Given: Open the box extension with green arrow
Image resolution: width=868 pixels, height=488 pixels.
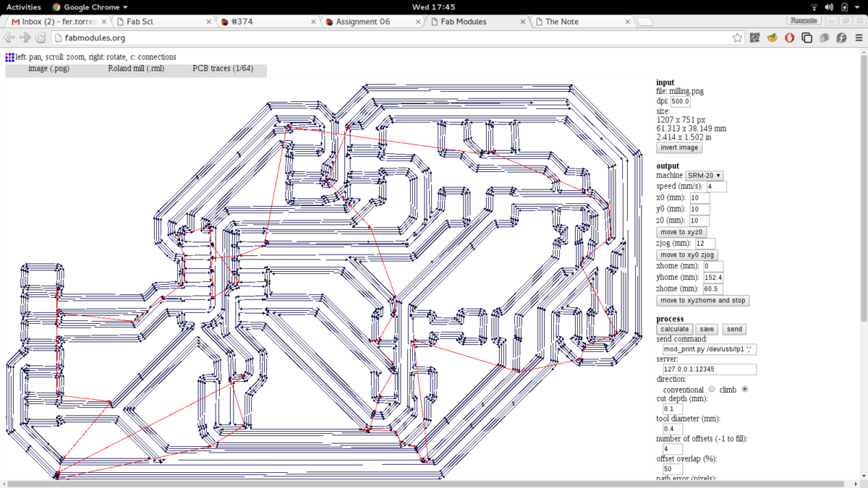Looking at the screenshot, I should [773, 38].
